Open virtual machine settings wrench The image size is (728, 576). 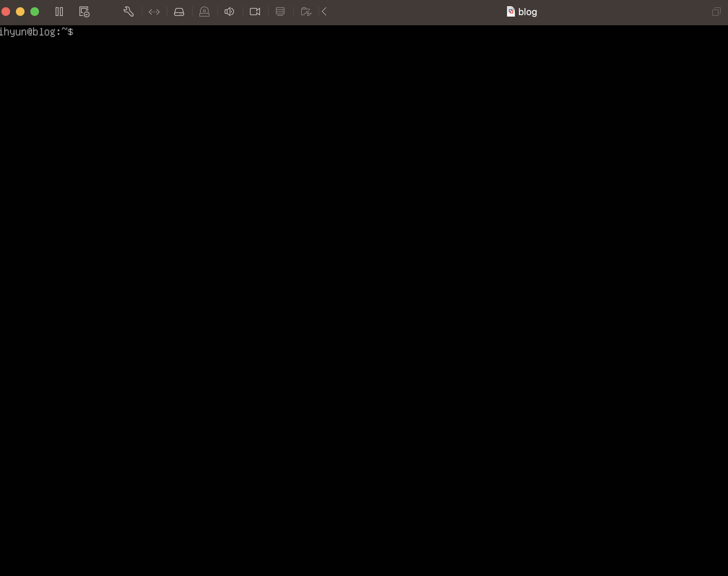tap(129, 12)
